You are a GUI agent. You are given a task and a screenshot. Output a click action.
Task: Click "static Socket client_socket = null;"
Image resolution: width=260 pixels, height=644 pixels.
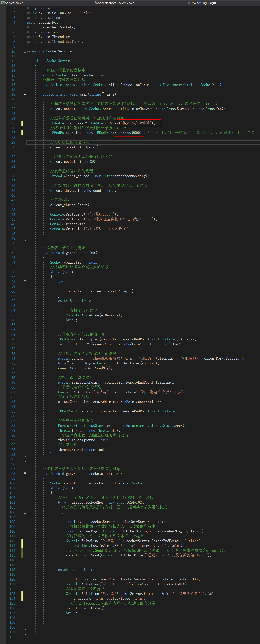point(76,75)
